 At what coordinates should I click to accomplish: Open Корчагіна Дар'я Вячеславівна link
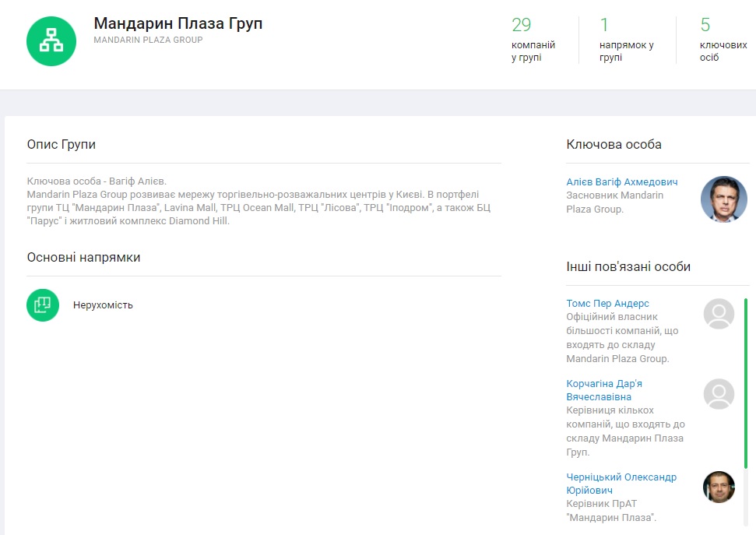tap(604, 390)
